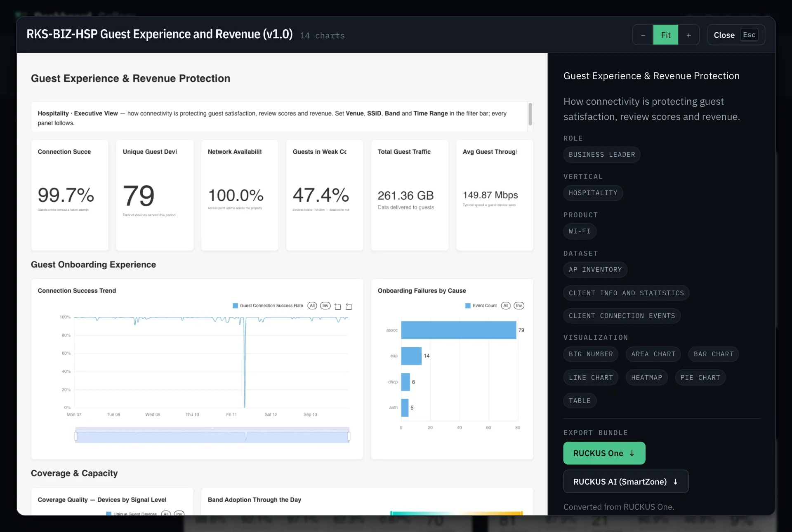This screenshot has width=792, height=532.
Task: Click the BIG NUMBER visualization tag
Action: (591, 354)
